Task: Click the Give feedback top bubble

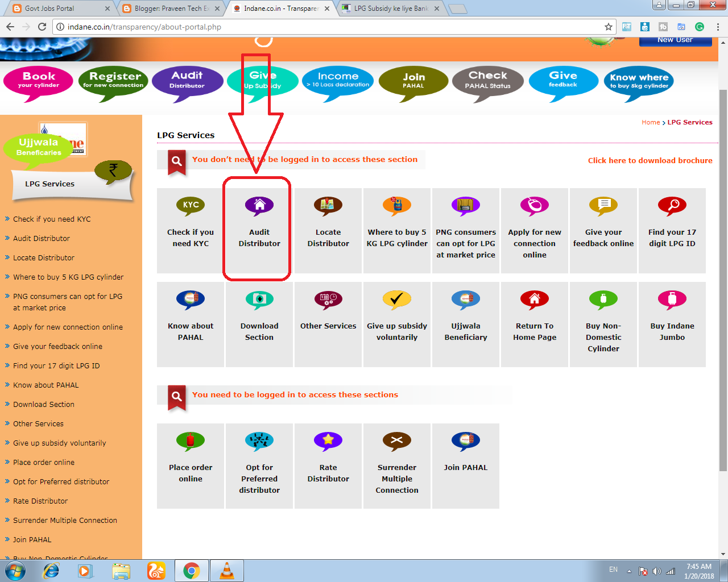Action: tap(563, 82)
